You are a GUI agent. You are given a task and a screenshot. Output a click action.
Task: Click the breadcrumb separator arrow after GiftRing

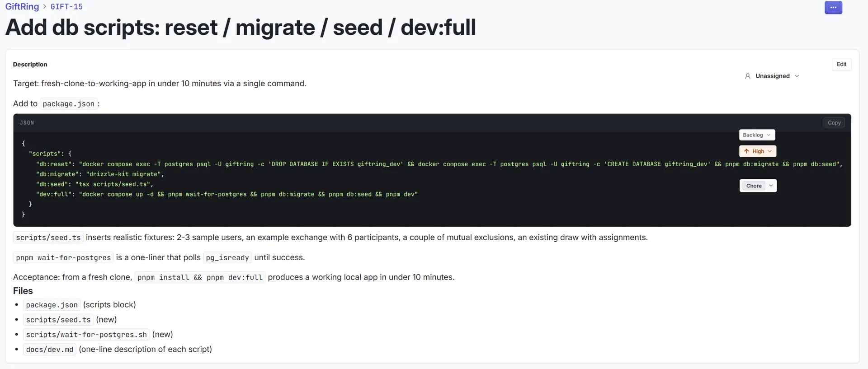(45, 7)
